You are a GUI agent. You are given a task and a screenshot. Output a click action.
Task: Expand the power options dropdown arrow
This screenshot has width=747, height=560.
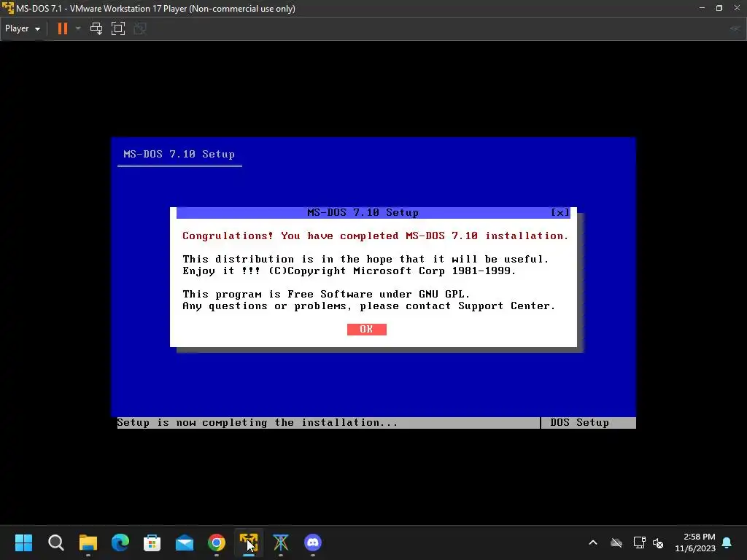pos(78,28)
